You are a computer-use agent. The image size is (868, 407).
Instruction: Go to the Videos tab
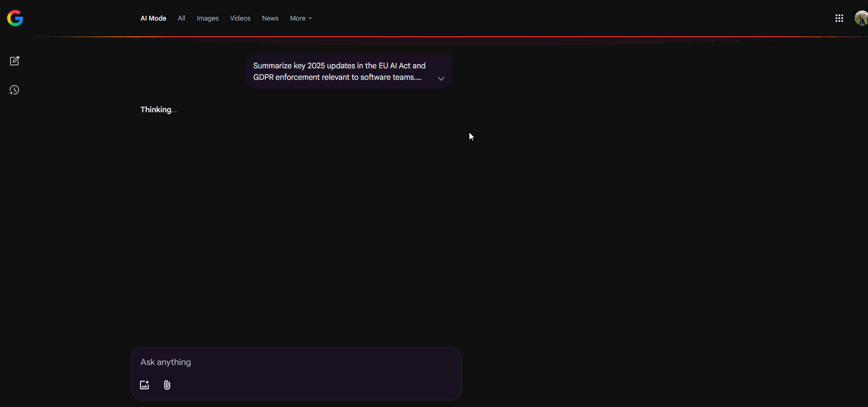point(240,18)
